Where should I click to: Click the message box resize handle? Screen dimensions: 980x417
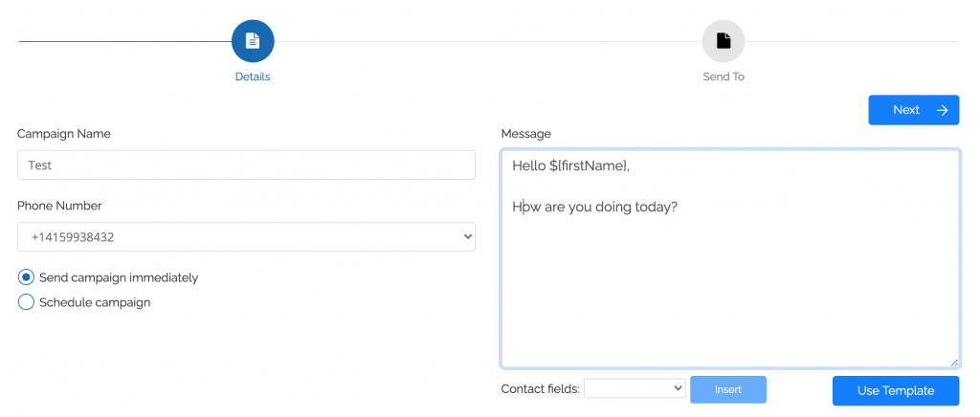pos(953,362)
